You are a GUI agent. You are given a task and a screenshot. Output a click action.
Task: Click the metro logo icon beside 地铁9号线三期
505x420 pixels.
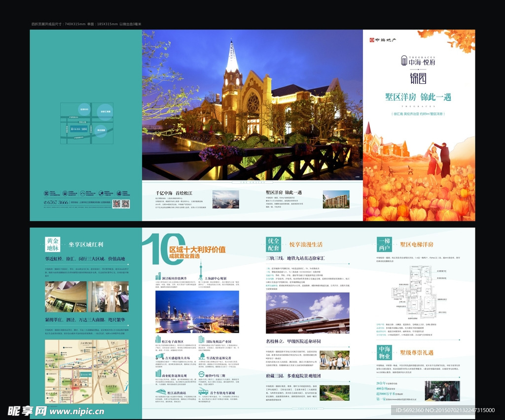[201, 374]
